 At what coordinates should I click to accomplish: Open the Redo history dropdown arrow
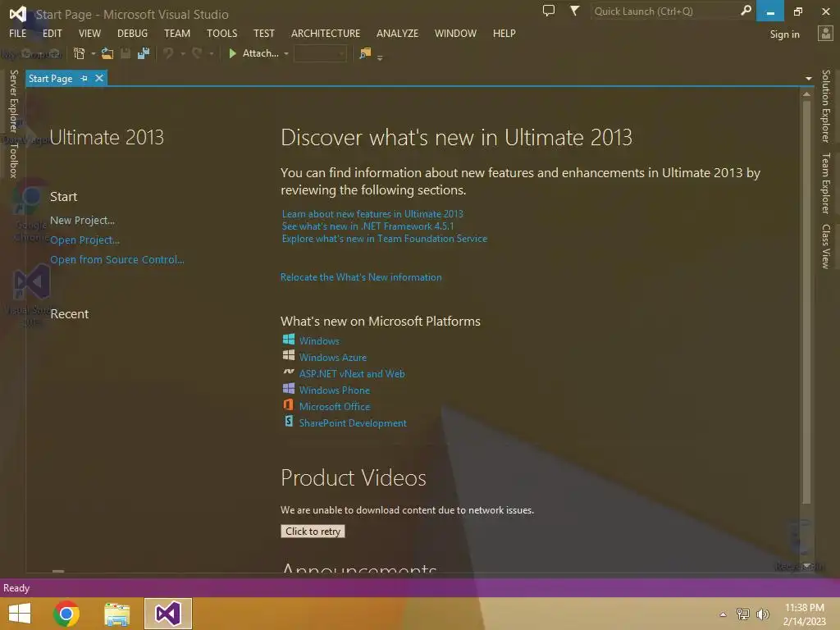[x=211, y=53]
